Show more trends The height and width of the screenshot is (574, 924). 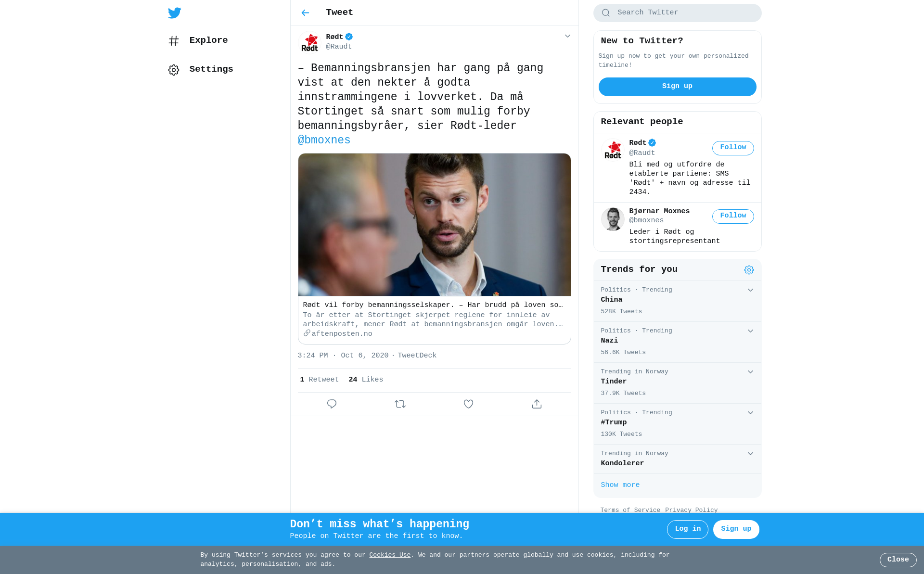pos(620,485)
